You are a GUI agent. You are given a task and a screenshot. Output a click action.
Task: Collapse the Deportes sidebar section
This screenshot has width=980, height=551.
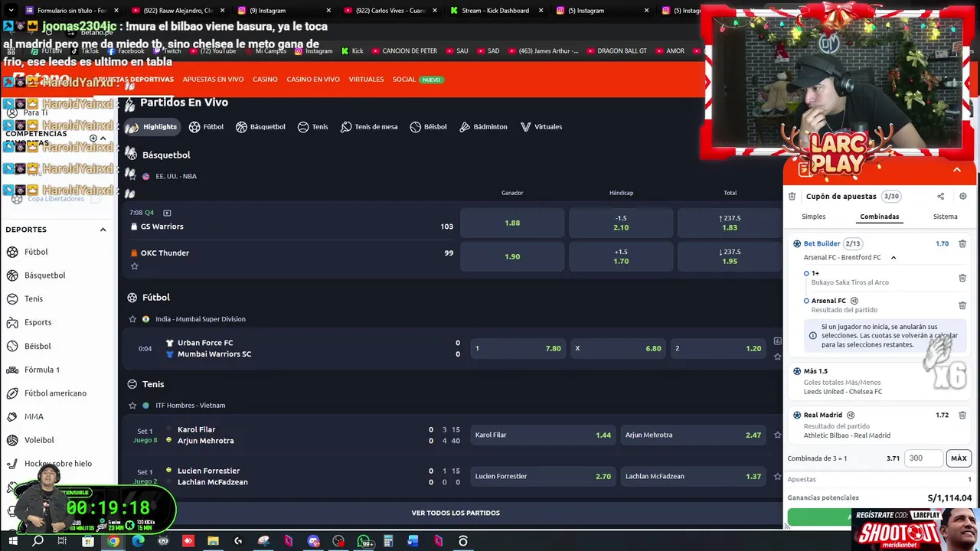click(x=103, y=230)
